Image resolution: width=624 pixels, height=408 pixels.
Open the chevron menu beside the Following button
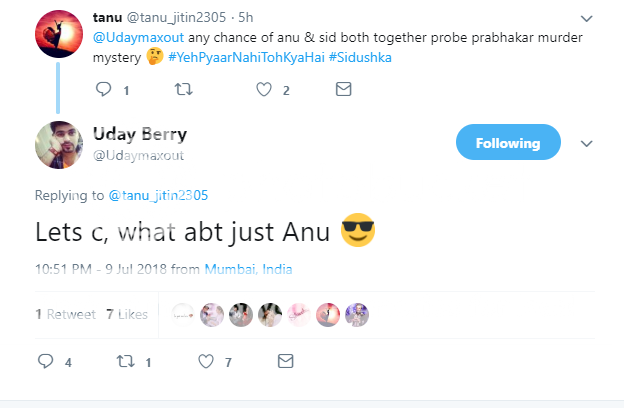pos(587,143)
